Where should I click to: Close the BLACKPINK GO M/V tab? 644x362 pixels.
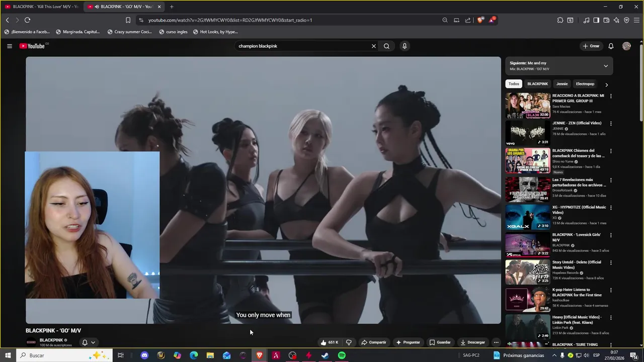(159, 7)
